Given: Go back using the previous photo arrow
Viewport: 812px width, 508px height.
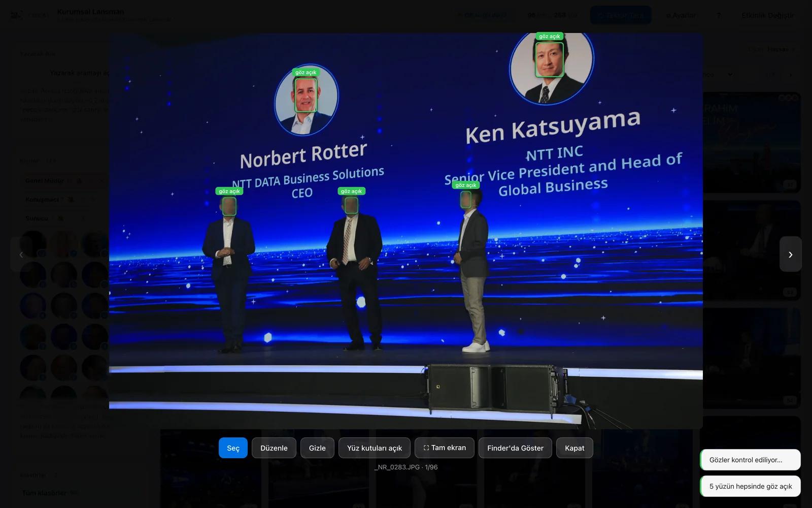Looking at the screenshot, I should pos(21,254).
